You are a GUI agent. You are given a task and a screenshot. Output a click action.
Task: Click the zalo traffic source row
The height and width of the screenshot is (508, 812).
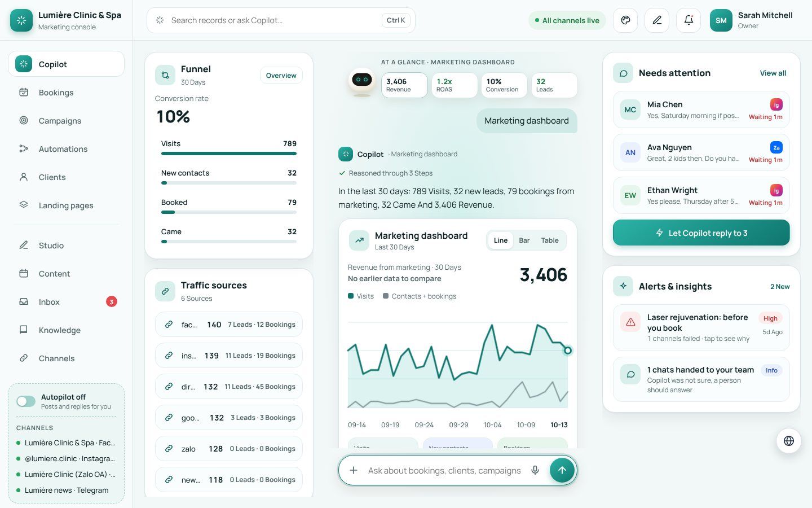[228, 449]
